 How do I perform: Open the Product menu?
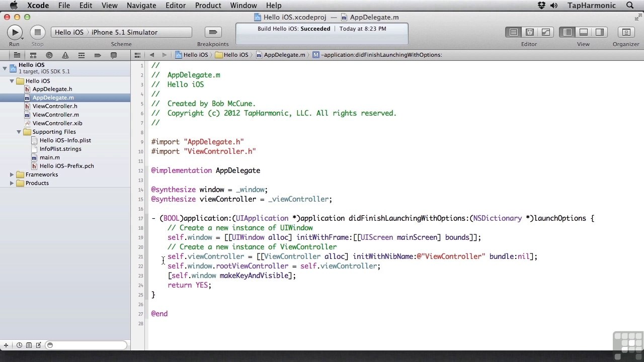click(x=208, y=6)
